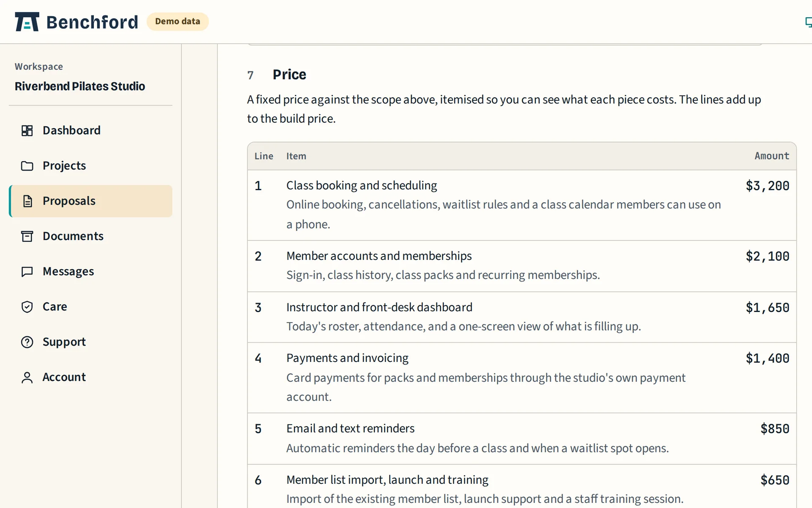Click the Amount column header

tap(772, 156)
